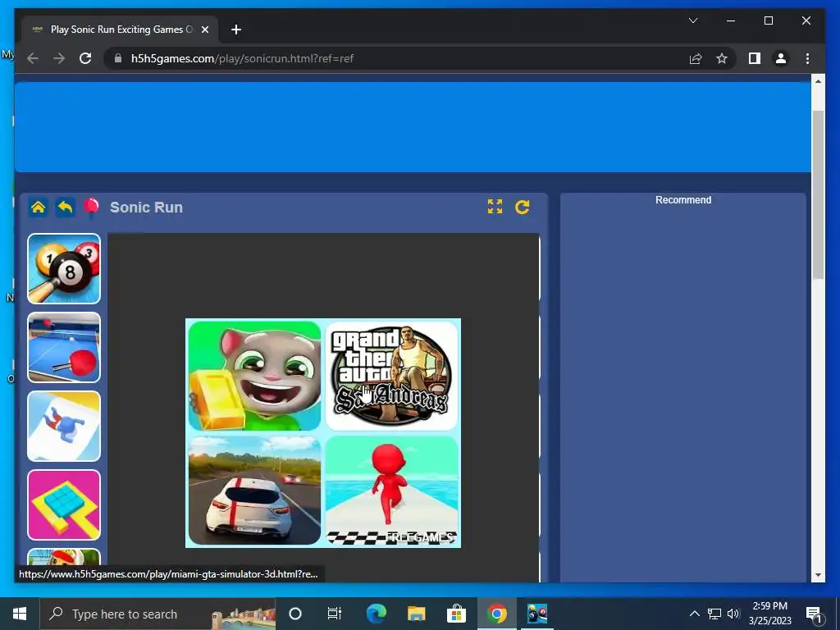Show hidden system tray icons
This screenshot has width=840, height=630.
click(x=694, y=614)
